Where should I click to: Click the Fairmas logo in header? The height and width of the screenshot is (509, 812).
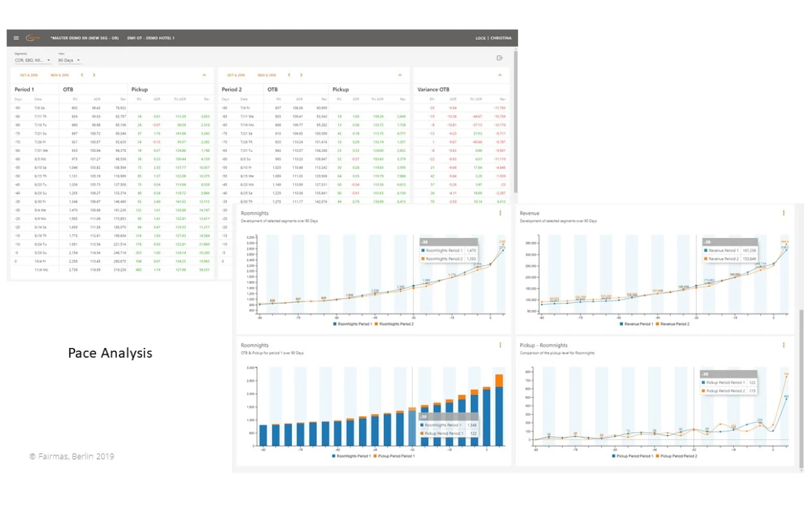click(x=33, y=38)
